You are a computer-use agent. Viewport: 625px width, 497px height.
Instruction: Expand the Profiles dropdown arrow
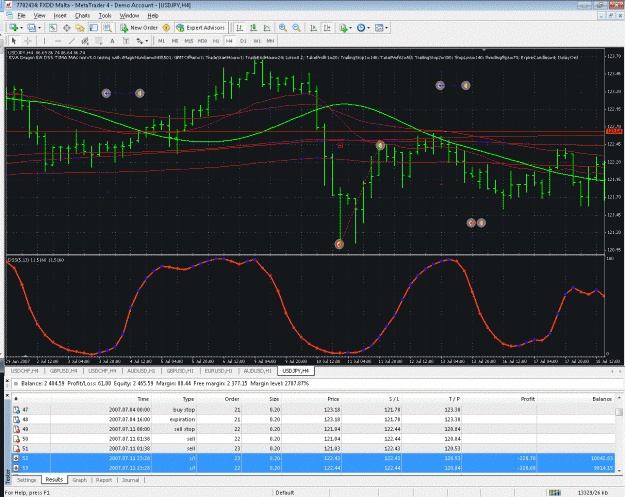39,28
